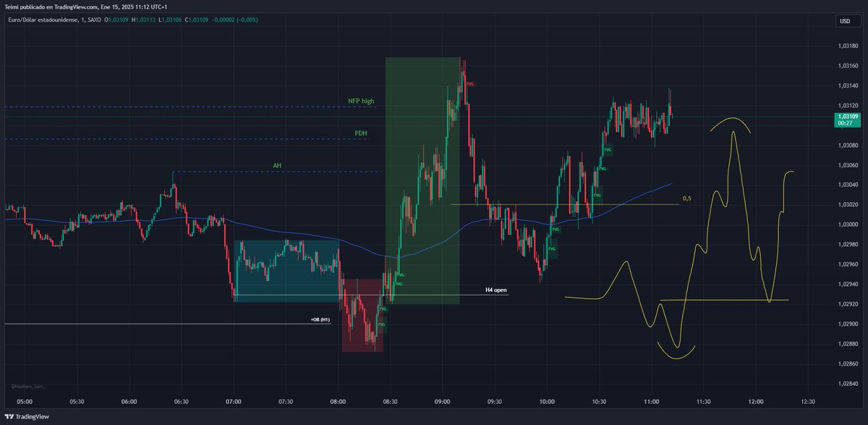Click time axis label 06:00
The image size is (868, 425).
click(x=129, y=401)
